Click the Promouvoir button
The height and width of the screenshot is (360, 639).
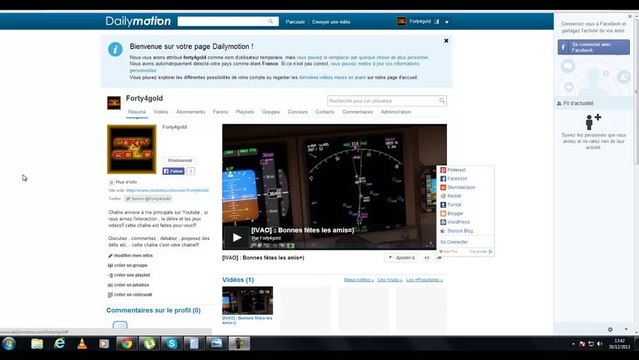coord(180,160)
